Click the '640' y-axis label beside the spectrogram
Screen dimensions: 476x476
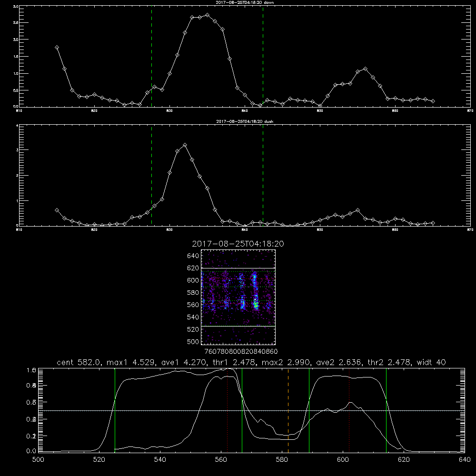coord(193,256)
